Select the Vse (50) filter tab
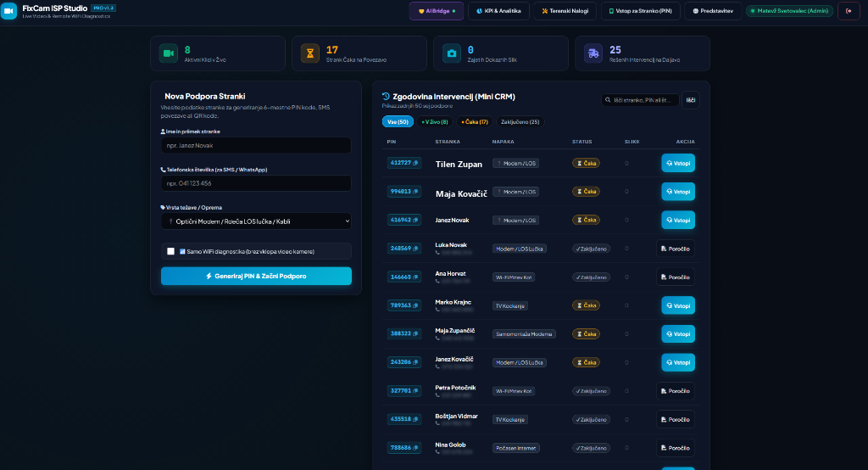 pos(398,122)
